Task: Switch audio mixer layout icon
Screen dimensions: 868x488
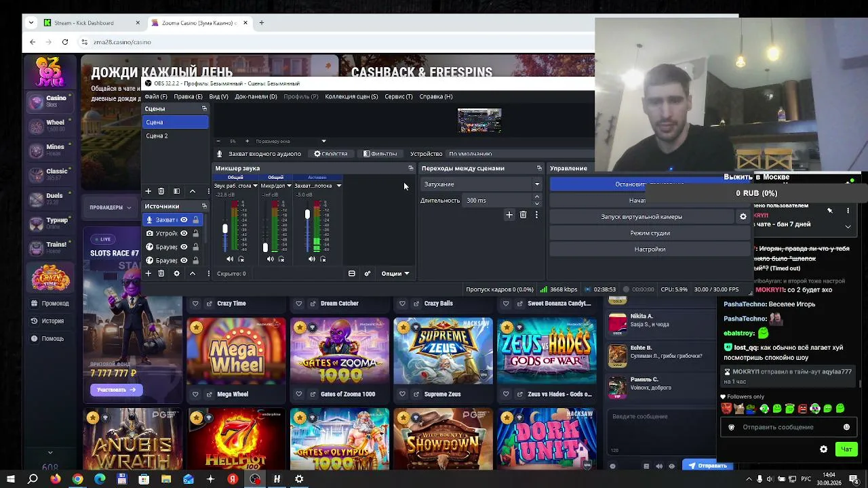Action: pyautogui.click(x=351, y=273)
